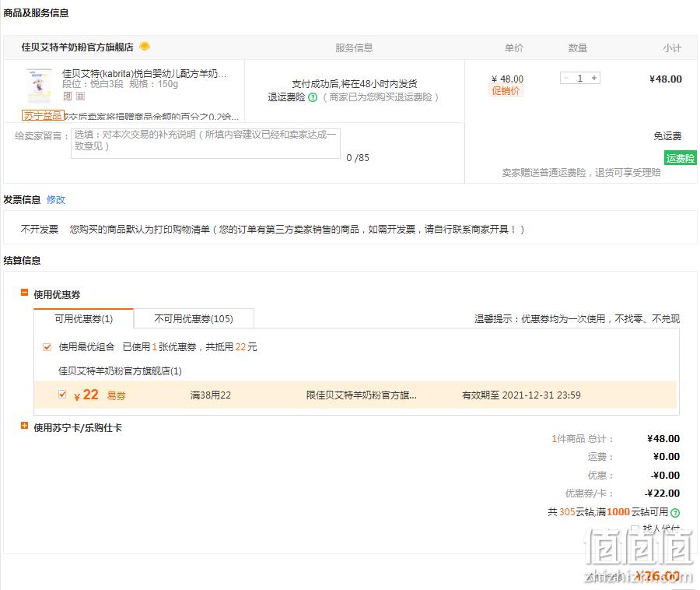Decrease product quantity with the minus button
Screen dimensions: 700x590
(x=566, y=78)
